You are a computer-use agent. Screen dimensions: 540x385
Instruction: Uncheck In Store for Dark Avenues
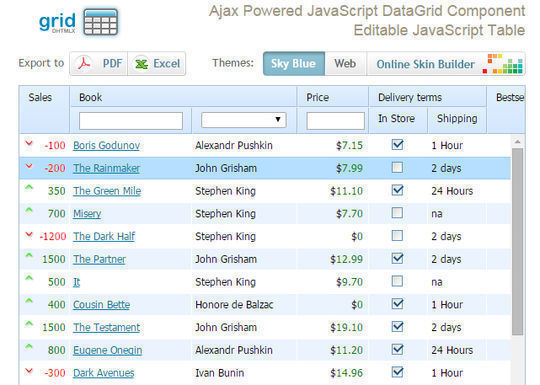pyautogui.click(x=397, y=372)
